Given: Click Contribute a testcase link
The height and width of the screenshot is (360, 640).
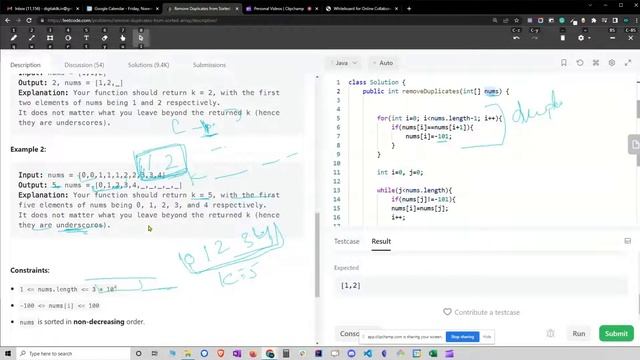Looking at the screenshot, I should (482, 312).
